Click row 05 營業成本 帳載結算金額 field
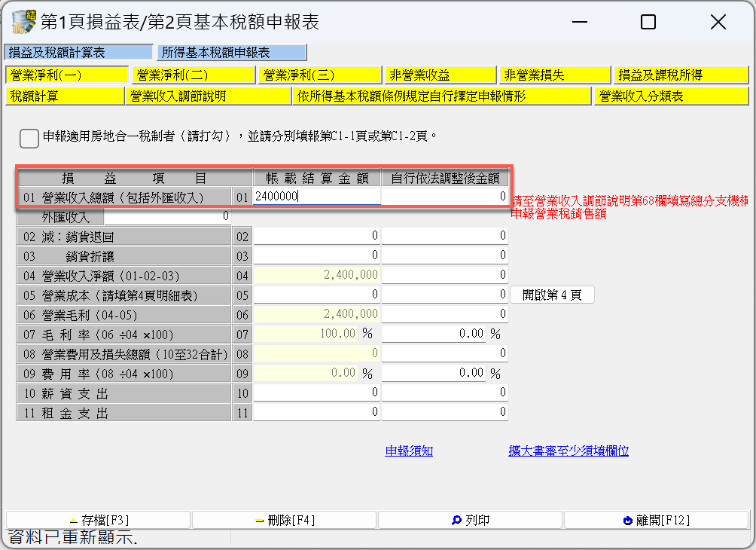Viewport: 756px width, 550px height. [317, 295]
